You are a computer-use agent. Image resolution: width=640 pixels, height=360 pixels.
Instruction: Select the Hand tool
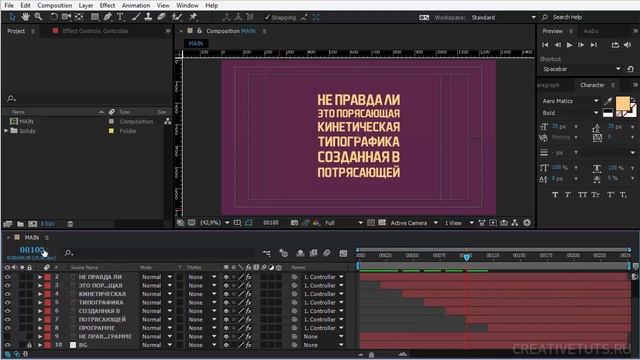click(25, 17)
